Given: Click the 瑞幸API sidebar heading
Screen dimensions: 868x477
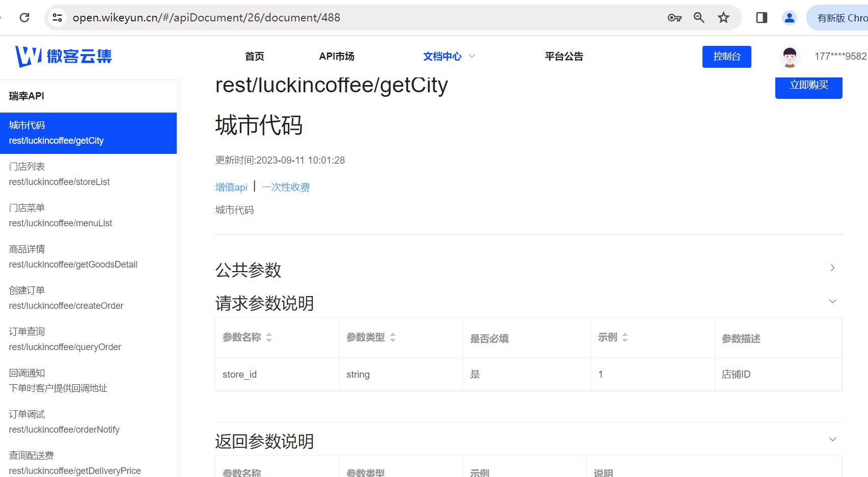Looking at the screenshot, I should coord(26,96).
